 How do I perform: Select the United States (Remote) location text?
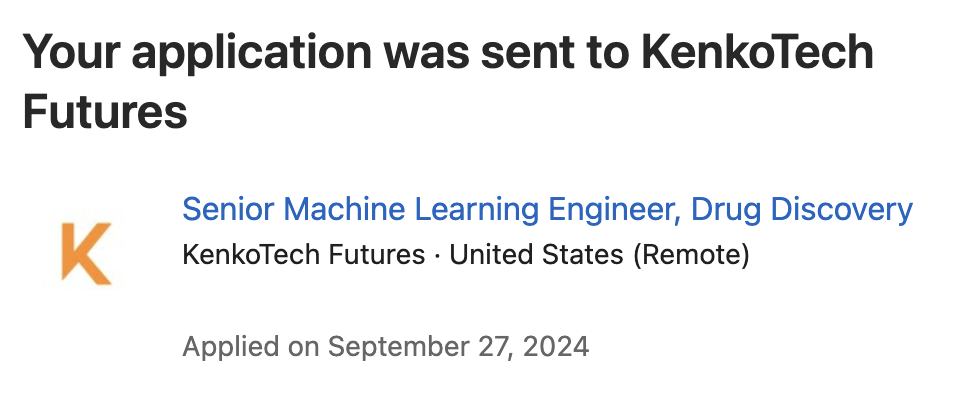pyautogui.click(x=599, y=255)
